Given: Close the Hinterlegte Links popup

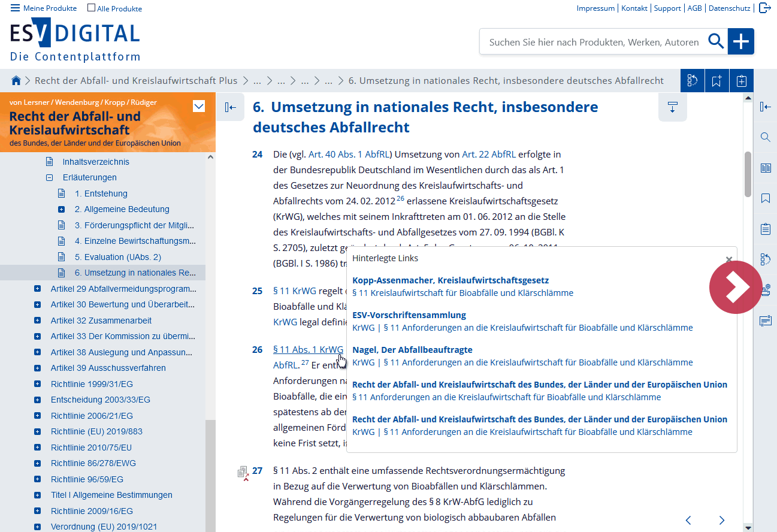Looking at the screenshot, I should 728,259.
